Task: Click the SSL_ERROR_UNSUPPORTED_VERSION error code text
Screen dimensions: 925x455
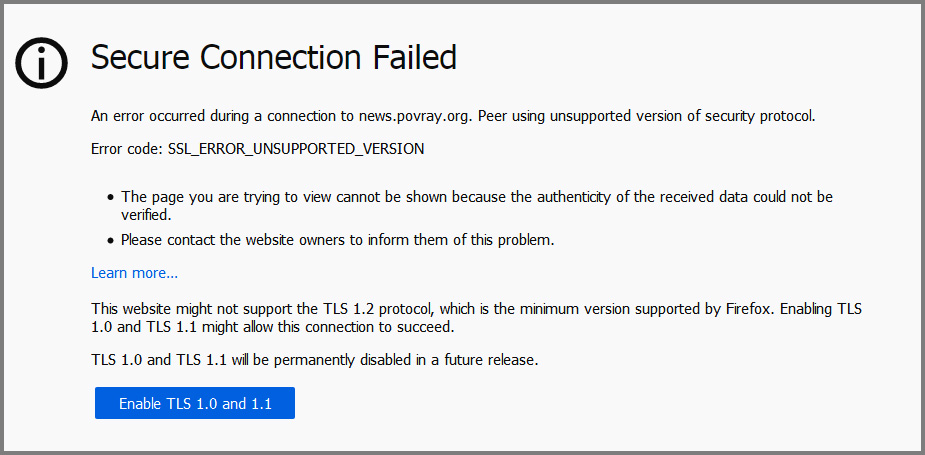Action: click(x=296, y=149)
